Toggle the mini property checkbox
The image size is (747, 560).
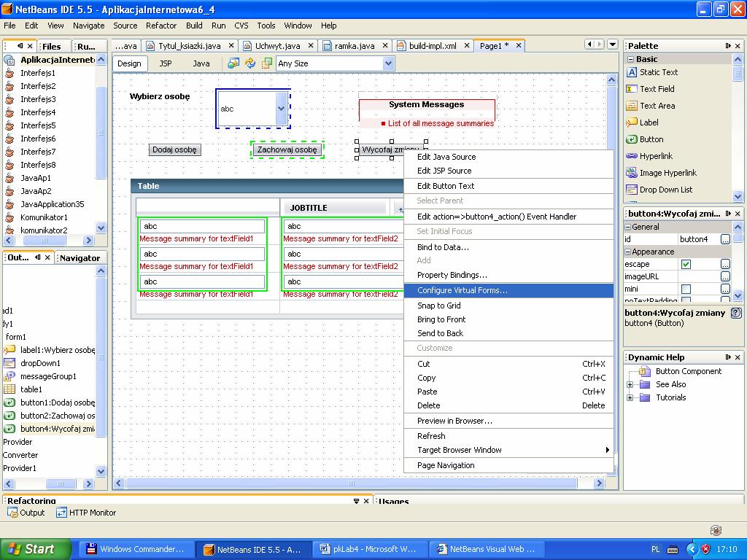point(686,289)
